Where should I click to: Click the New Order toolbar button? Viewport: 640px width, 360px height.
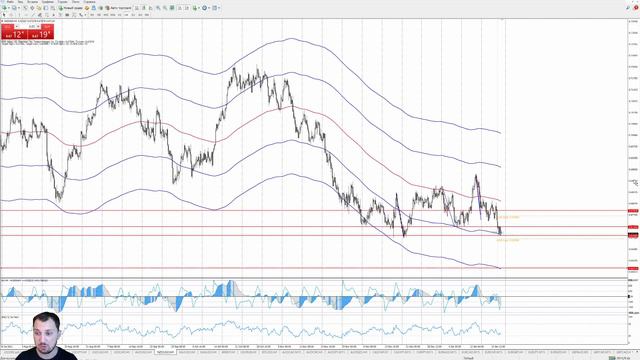pyautogui.click(x=71, y=8)
